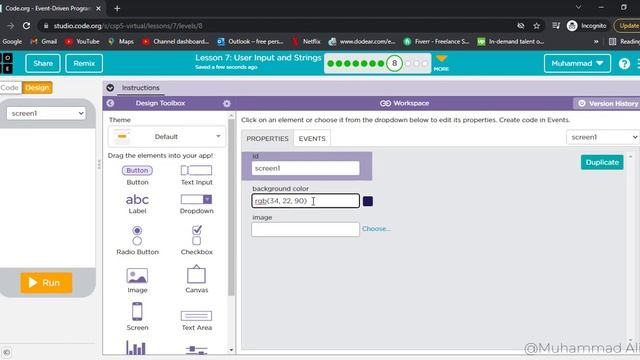Viewport: 640px width, 360px height.
Task: Open a new browser tab
Action: tap(117, 8)
